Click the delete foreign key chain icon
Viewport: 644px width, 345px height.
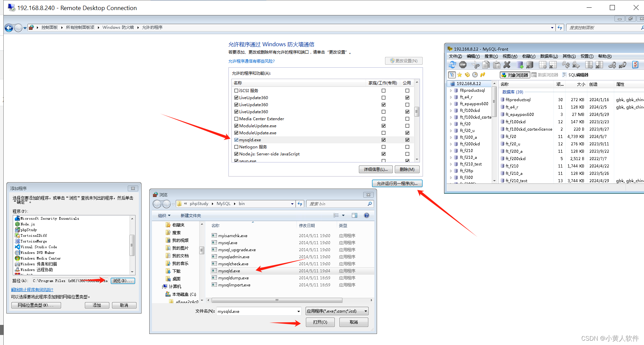[623, 65]
